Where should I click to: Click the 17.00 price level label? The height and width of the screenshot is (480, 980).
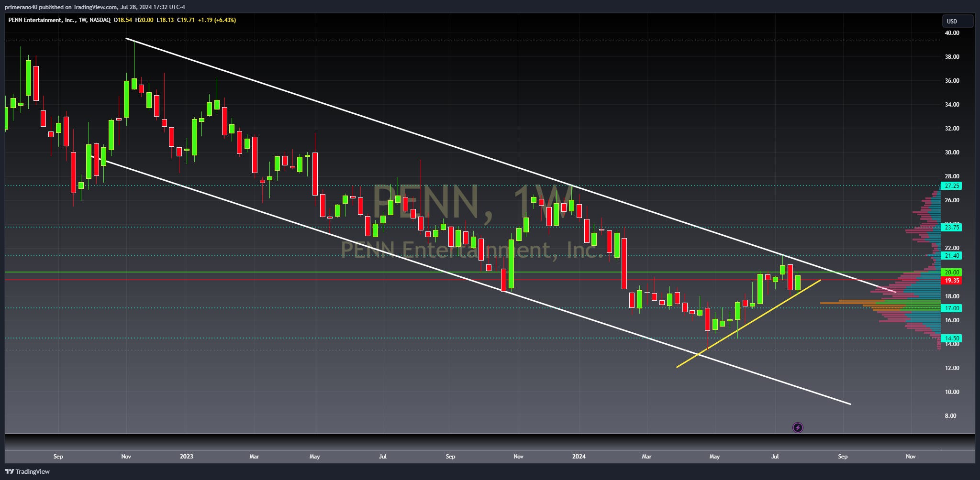(951, 308)
